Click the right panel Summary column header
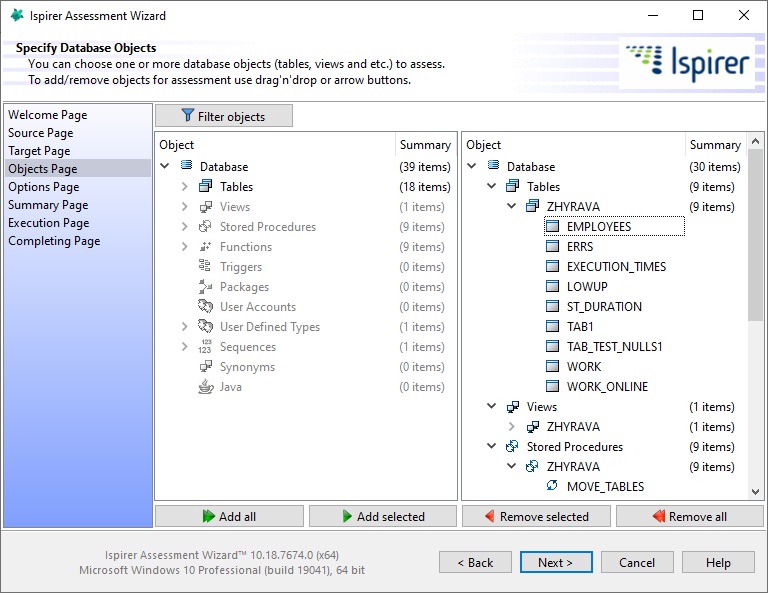Viewport: 768px width, 593px height. point(715,144)
